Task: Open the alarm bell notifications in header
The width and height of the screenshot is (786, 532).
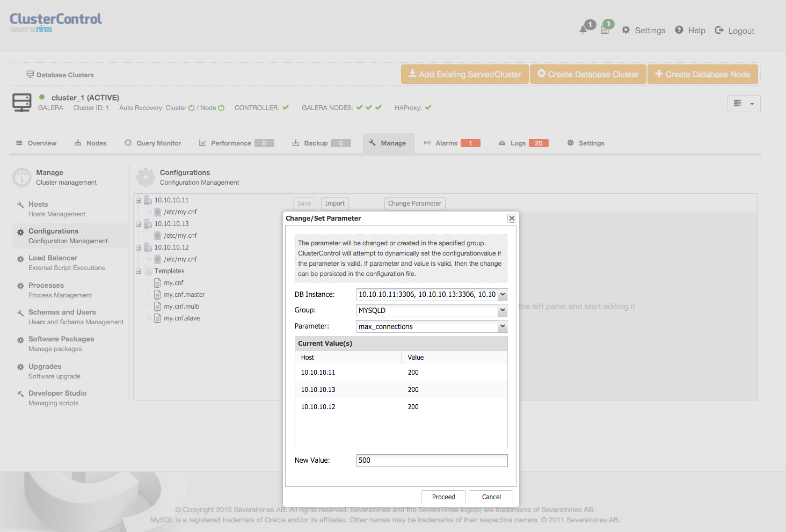Action: click(x=584, y=30)
